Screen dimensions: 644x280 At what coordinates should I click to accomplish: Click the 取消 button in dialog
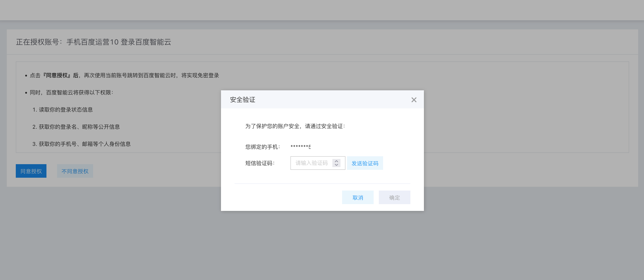coord(357,197)
